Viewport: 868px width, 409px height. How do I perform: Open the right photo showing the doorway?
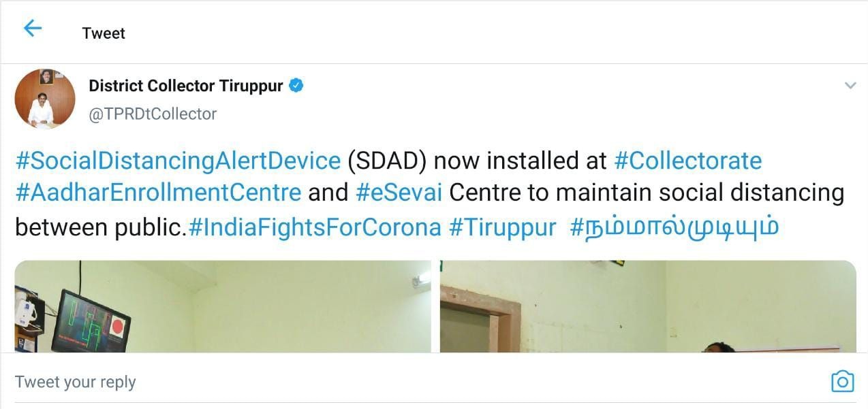648,306
